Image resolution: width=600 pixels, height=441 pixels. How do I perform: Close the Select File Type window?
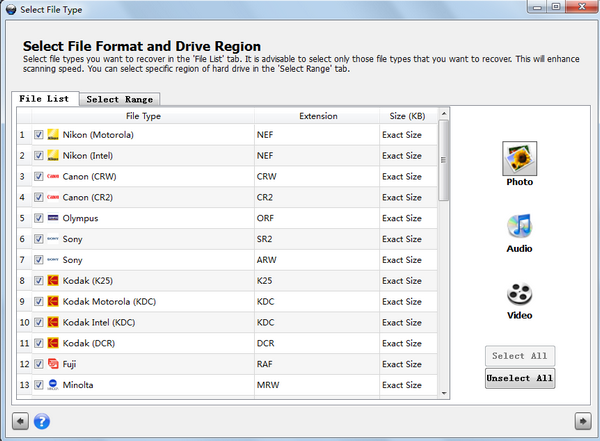(582, 7)
